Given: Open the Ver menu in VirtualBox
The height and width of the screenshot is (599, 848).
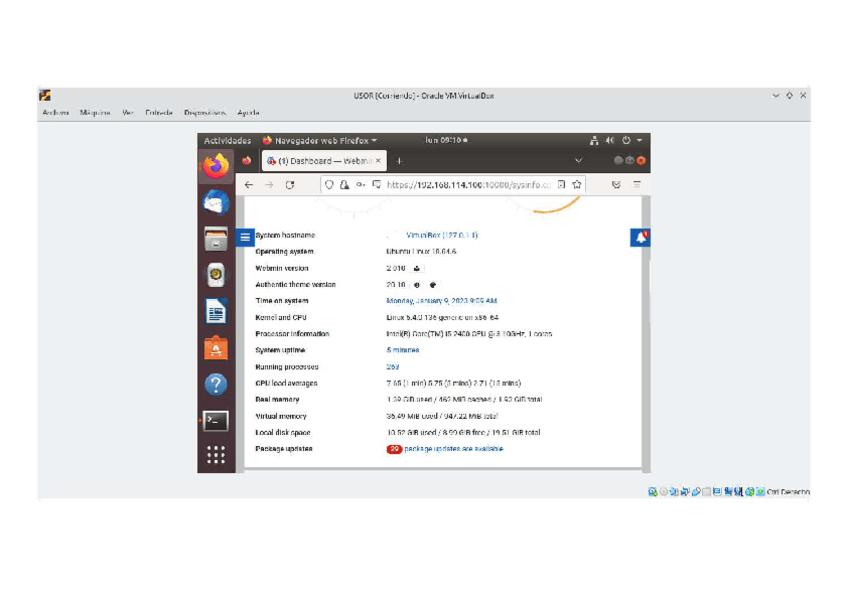Looking at the screenshot, I should (128, 113).
